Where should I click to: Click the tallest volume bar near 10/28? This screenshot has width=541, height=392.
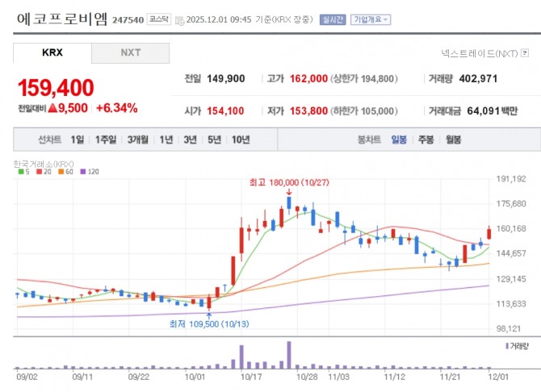[x=289, y=355]
